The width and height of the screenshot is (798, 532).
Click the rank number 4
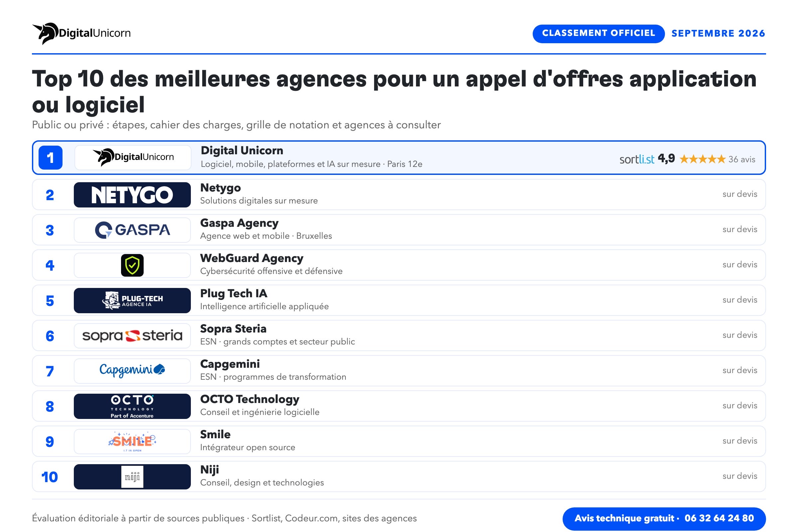point(50,266)
